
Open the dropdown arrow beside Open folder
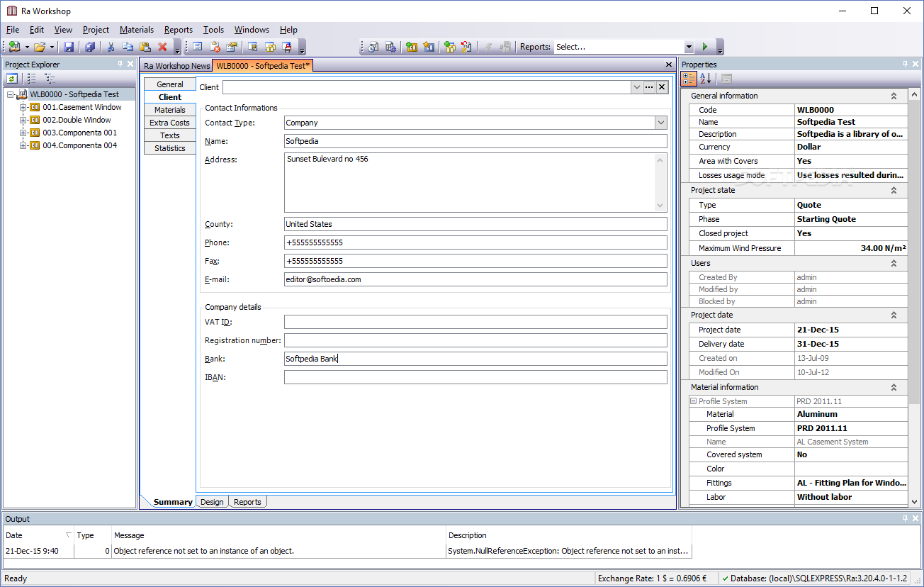click(52, 47)
